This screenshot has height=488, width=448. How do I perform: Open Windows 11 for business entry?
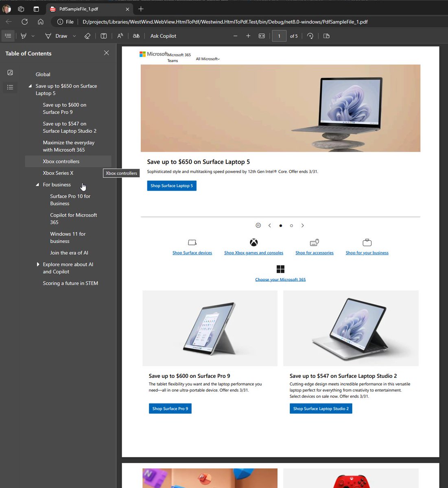pyautogui.click(x=68, y=237)
